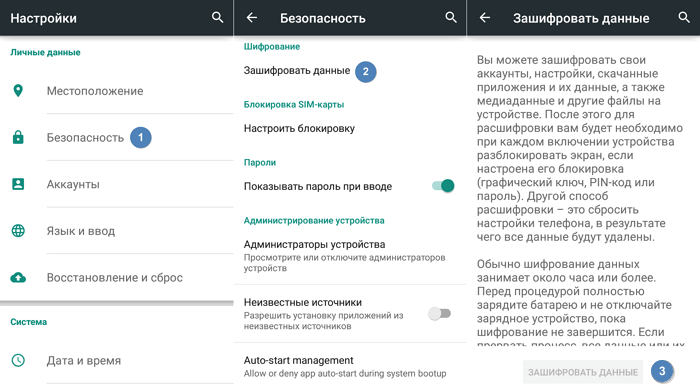Go back using the arrow in the Безопасность header
Image resolution: width=700 pixels, height=389 pixels.
(252, 17)
